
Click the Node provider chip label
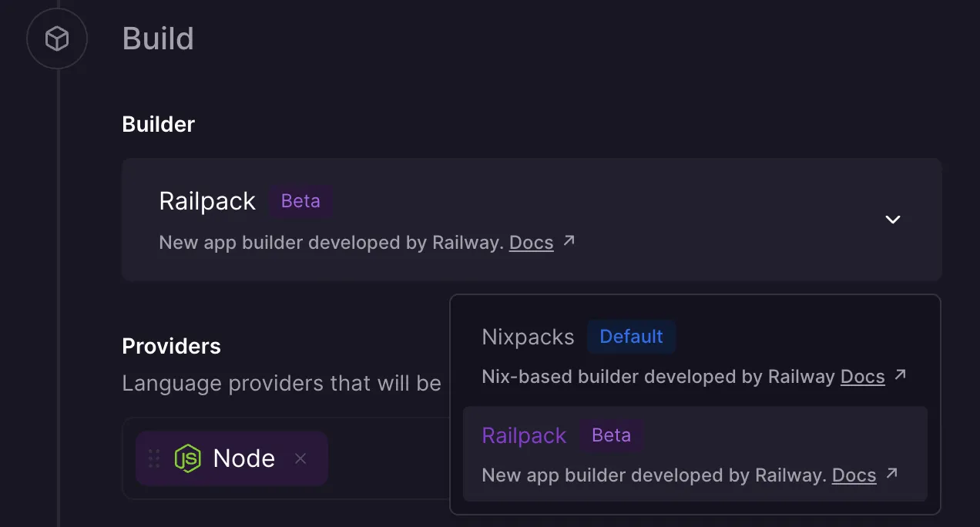[x=243, y=458]
